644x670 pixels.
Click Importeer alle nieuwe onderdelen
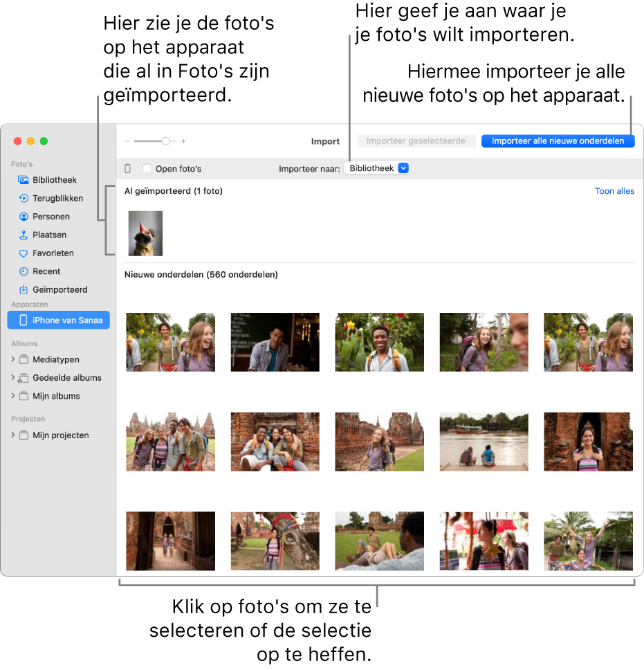point(558,141)
